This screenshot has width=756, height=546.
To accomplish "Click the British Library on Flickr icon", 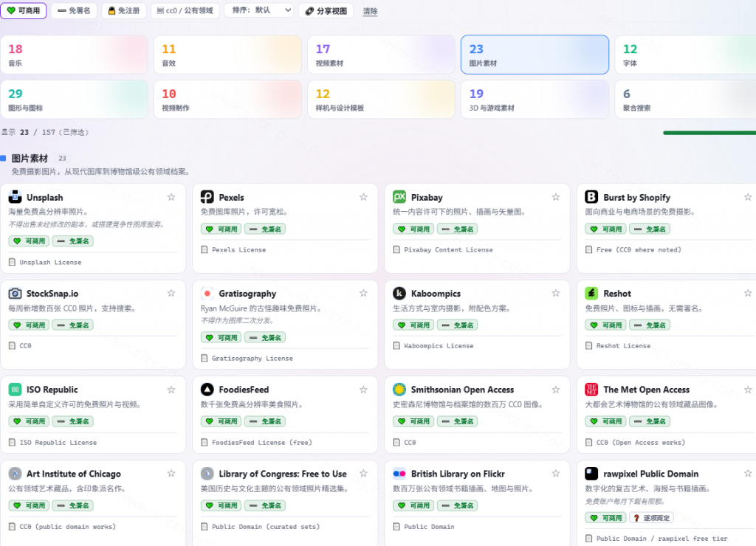I will click(x=399, y=474).
